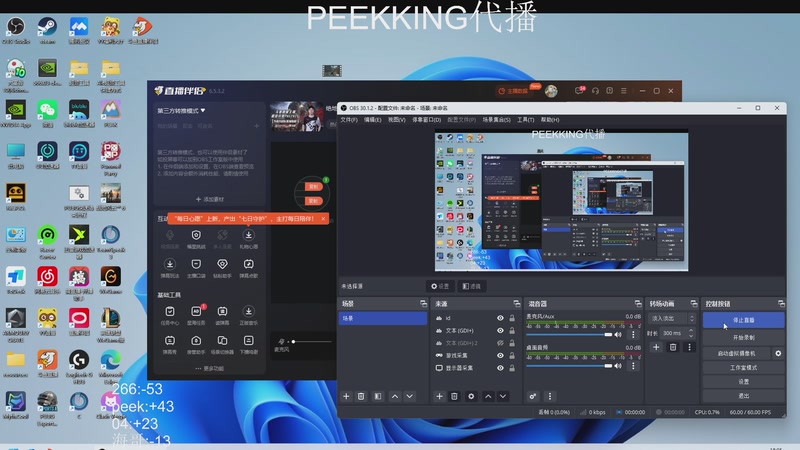Open source properties gear in Sources panel
The image size is (800, 450).
pyautogui.click(x=471, y=396)
